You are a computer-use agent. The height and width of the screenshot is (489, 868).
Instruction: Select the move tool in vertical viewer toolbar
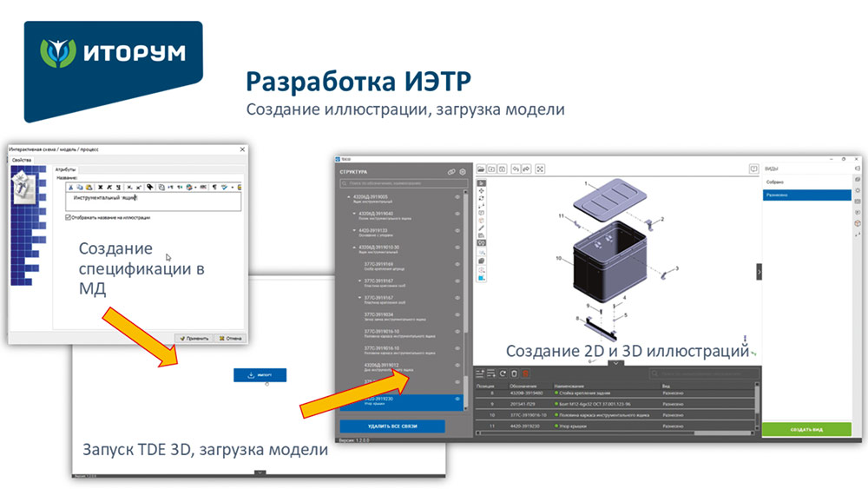coord(482,190)
